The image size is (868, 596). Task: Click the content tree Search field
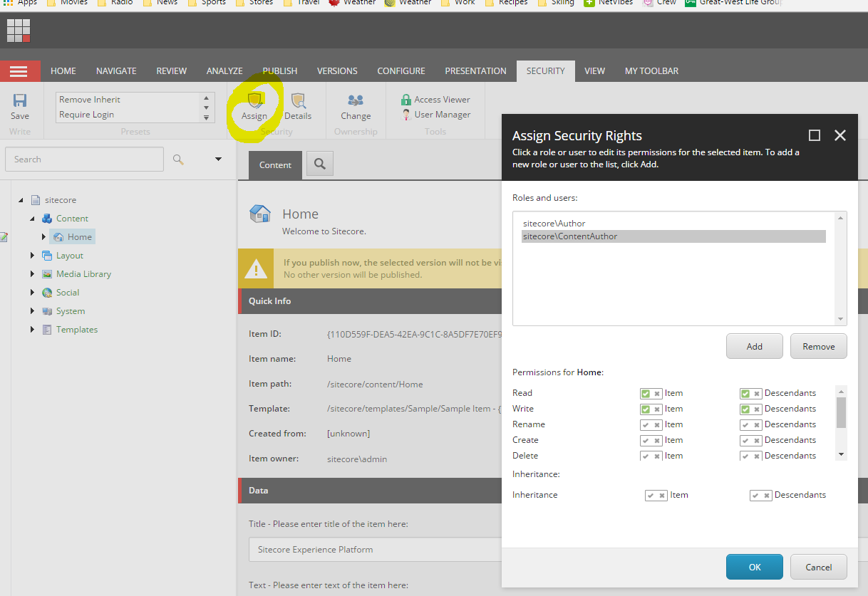(x=84, y=160)
